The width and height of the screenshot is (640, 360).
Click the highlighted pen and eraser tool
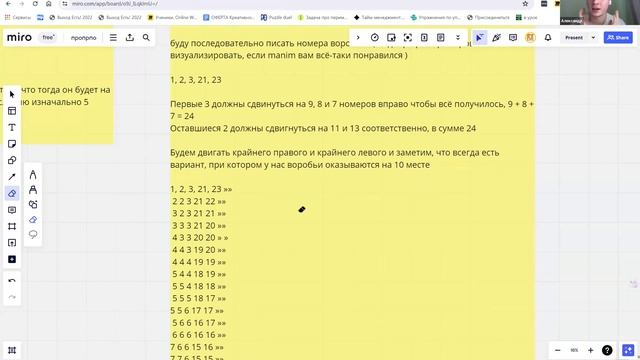(12, 193)
